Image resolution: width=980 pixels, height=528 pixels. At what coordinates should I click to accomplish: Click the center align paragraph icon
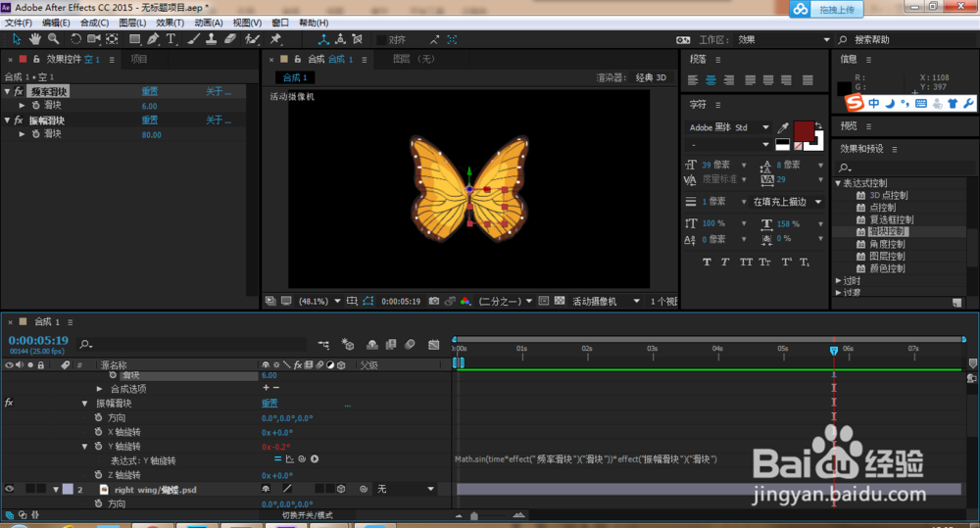[710, 80]
